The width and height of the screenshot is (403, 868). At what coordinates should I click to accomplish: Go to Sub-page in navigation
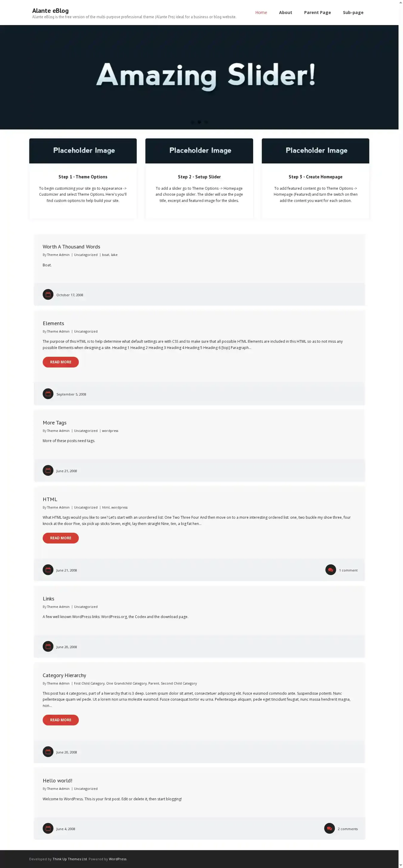click(x=353, y=13)
